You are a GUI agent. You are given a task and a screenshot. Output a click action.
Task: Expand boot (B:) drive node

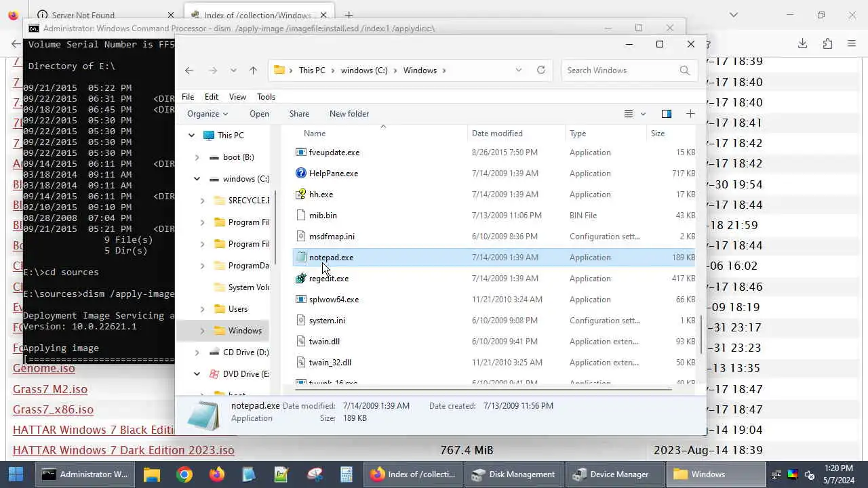197,157
